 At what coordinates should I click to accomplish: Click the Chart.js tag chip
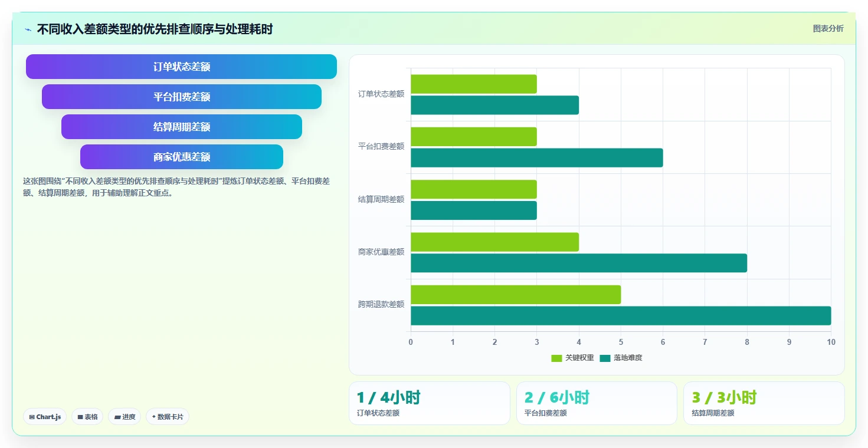point(45,417)
